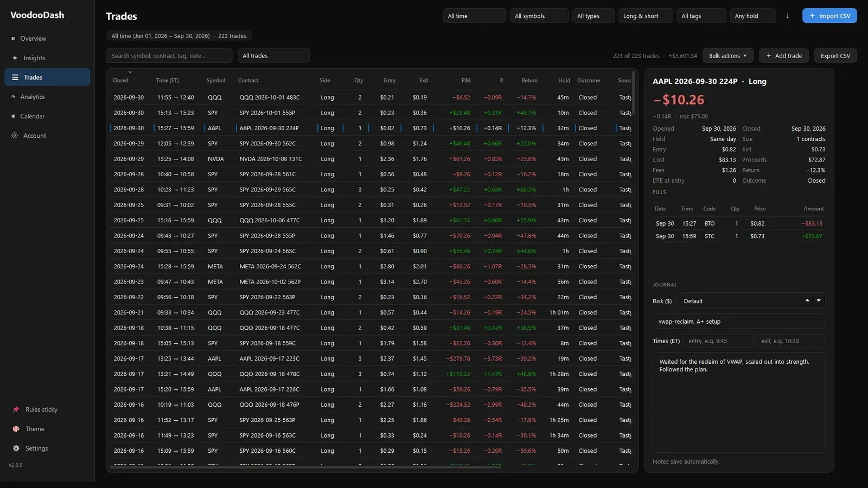Click the Trades list icon in sidebar

pyautogui.click(x=15, y=78)
